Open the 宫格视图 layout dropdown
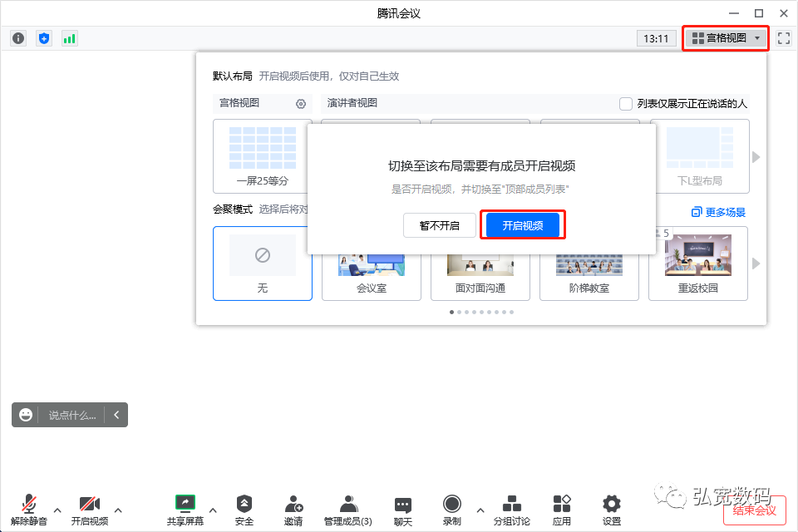Viewport: 798px width, 532px height. (724, 38)
